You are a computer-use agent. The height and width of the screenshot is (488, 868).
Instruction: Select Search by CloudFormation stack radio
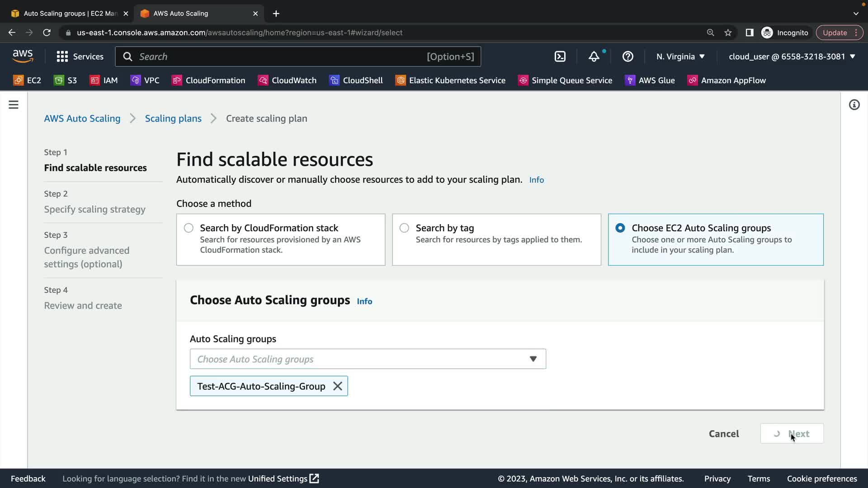tap(189, 228)
